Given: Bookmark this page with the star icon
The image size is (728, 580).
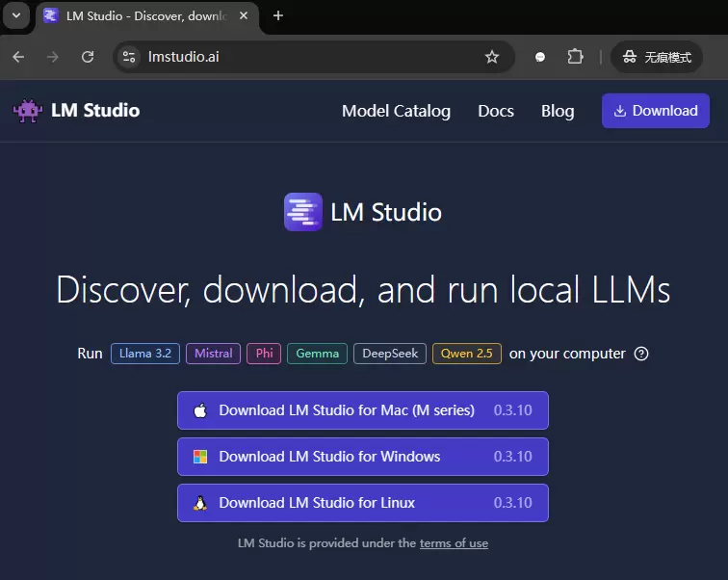Looking at the screenshot, I should coord(492,57).
